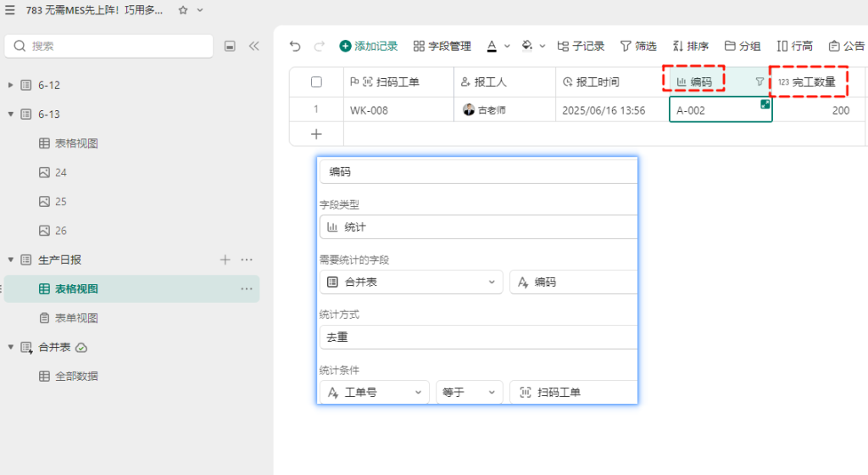Click the sync check icon beside 合并表
Screen dimensions: 868x475
81,348
